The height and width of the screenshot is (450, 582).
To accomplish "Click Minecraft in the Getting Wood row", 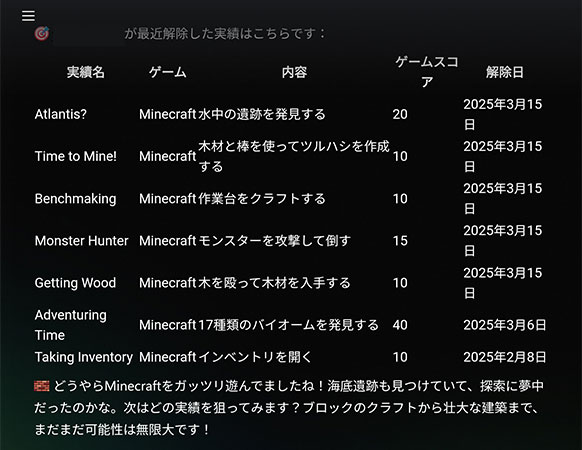I will pyautogui.click(x=168, y=283).
